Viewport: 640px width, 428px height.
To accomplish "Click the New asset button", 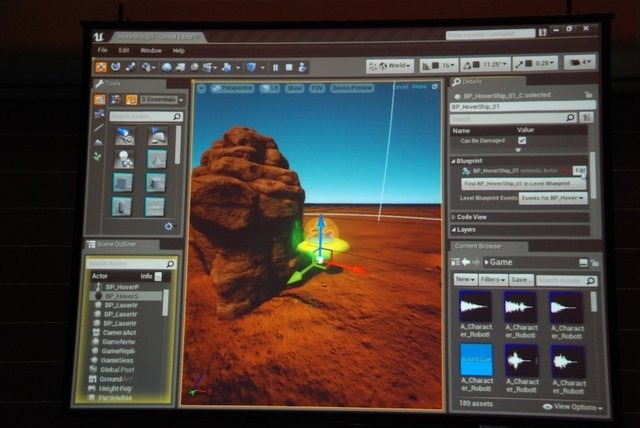I will pyautogui.click(x=465, y=279).
